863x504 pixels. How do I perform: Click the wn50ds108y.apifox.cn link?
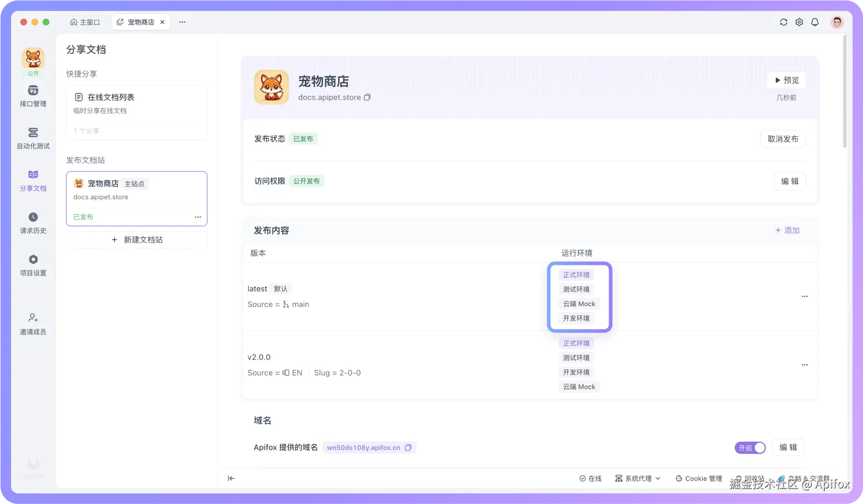(x=363, y=447)
